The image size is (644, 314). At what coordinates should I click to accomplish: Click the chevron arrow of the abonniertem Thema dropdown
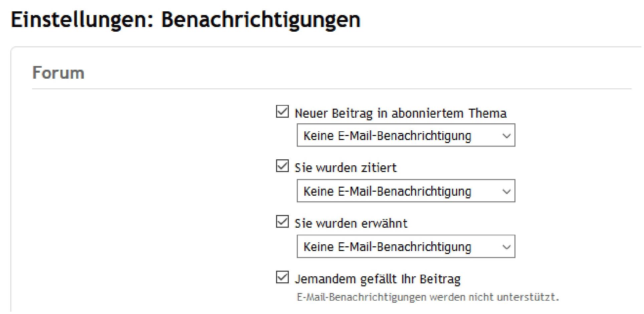coord(506,136)
